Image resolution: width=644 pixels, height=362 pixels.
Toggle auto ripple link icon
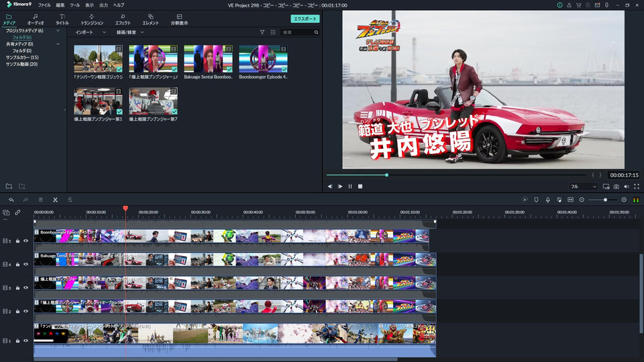coord(17,213)
